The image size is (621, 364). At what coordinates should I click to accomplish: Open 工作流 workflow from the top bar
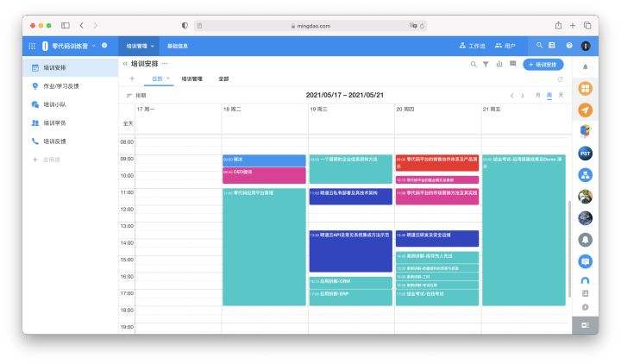472,46
